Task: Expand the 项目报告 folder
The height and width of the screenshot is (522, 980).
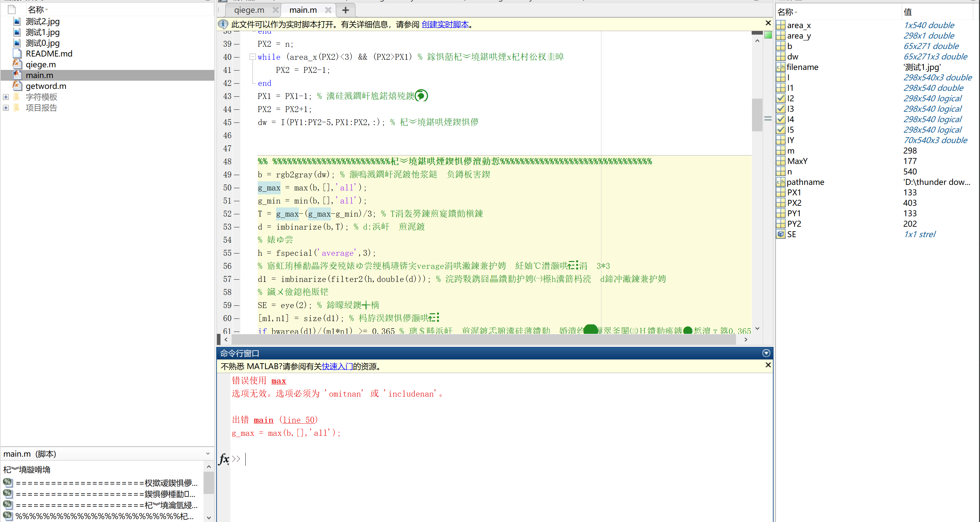Action: [x=5, y=108]
